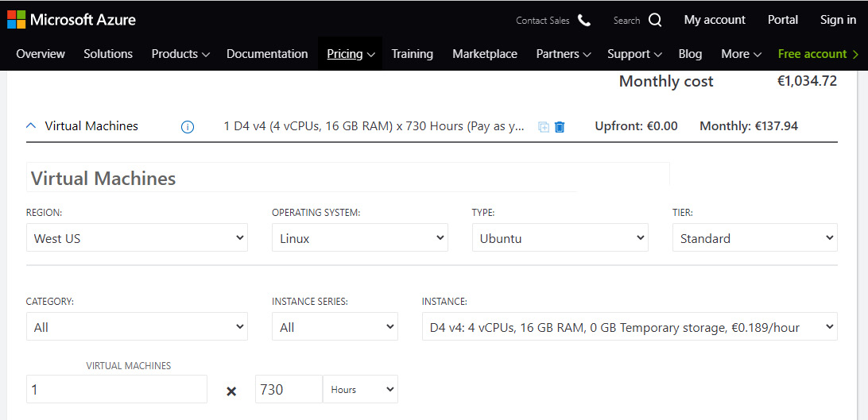The width and height of the screenshot is (868, 420).
Task: Click the Virtual Machines section title
Action: pos(91,126)
